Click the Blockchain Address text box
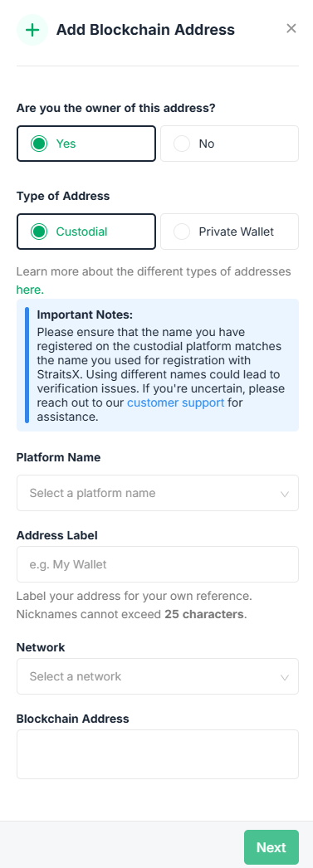 coord(158,754)
